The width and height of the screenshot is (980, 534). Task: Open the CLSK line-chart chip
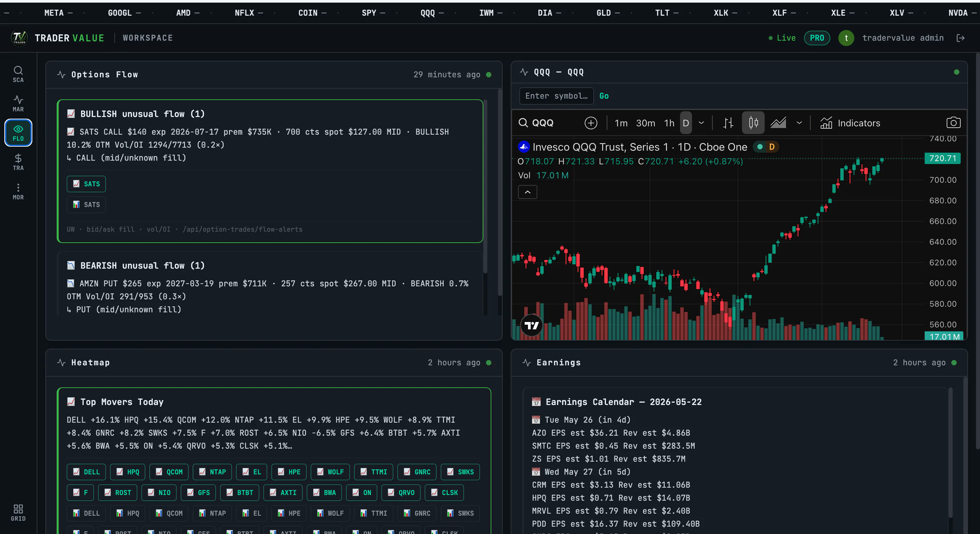tap(444, 493)
